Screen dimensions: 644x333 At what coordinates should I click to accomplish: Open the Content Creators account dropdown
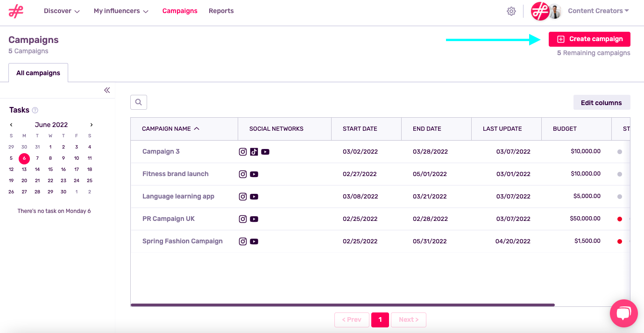(598, 11)
